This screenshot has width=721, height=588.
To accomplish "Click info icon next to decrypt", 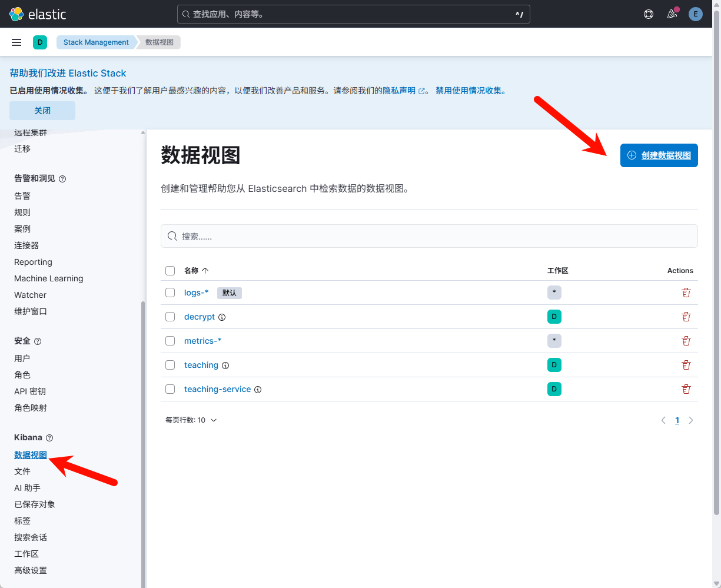I will tap(222, 317).
